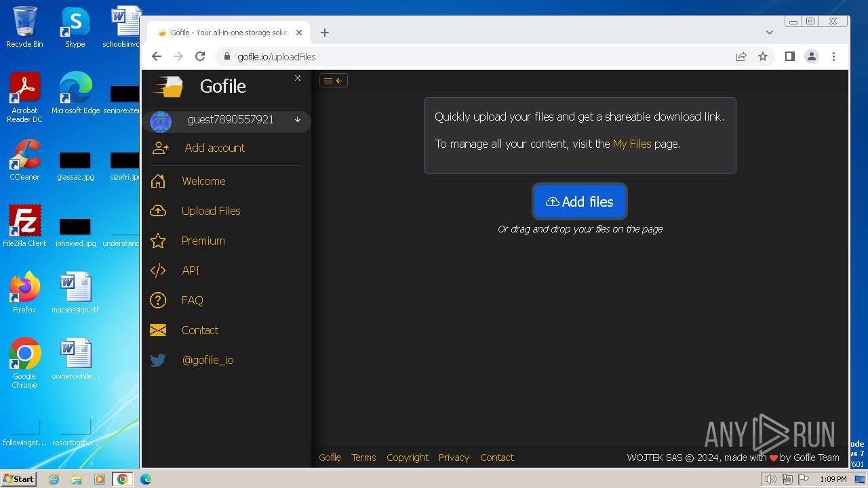Viewport: 868px width, 488px height.
Task: Select the CCleaner desktop shortcut
Action: click(x=24, y=160)
